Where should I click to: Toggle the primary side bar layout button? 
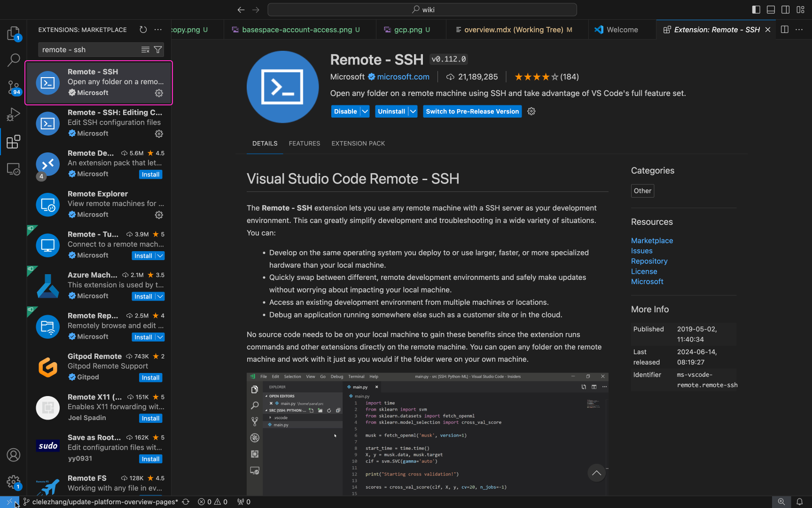point(756,9)
